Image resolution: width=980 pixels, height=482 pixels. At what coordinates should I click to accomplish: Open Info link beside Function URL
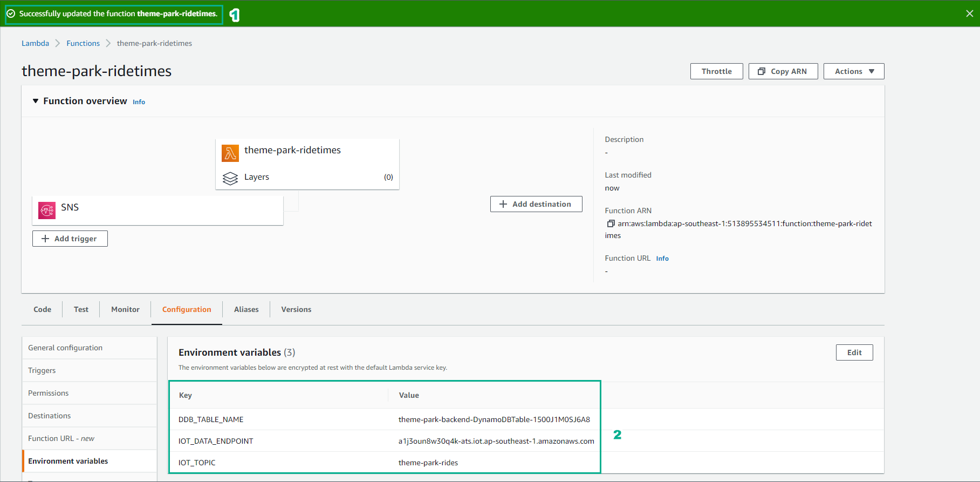pyautogui.click(x=662, y=259)
